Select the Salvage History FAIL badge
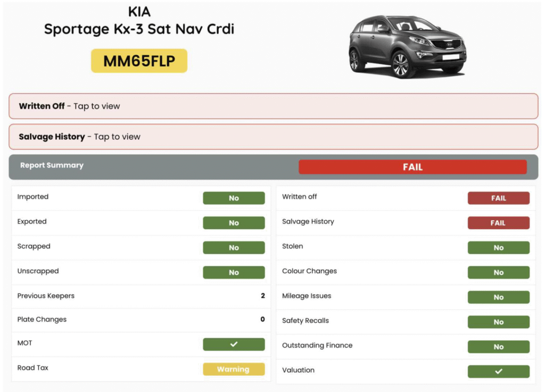This screenshot has width=545, height=392. click(x=498, y=223)
